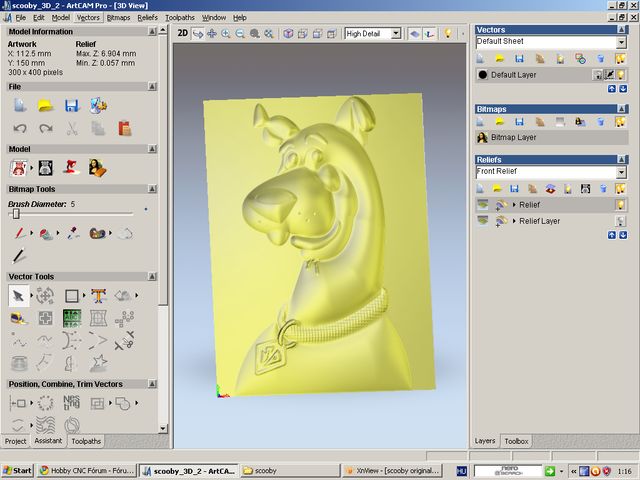Click the Create Text vector tool

point(98,296)
